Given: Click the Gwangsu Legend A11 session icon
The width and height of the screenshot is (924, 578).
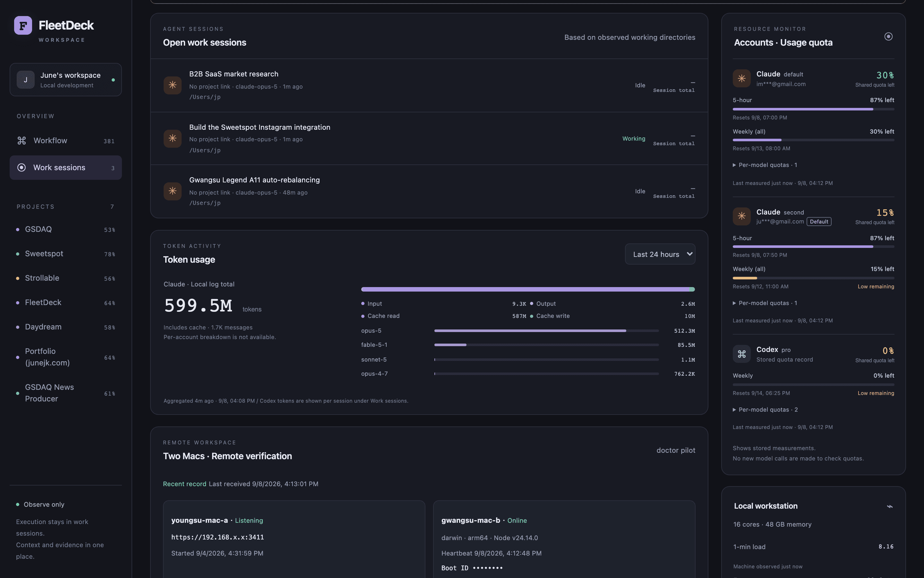Looking at the screenshot, I should [x=173, y=191].
